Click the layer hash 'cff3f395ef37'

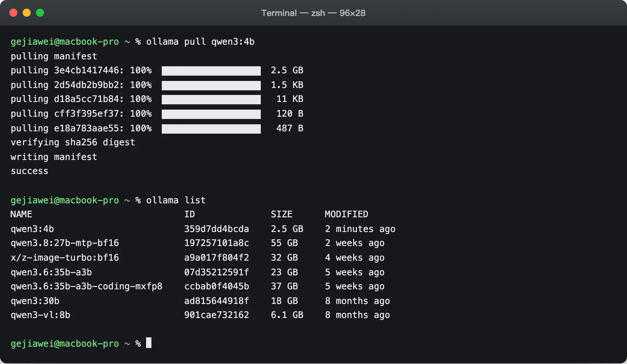pos(86,114)
